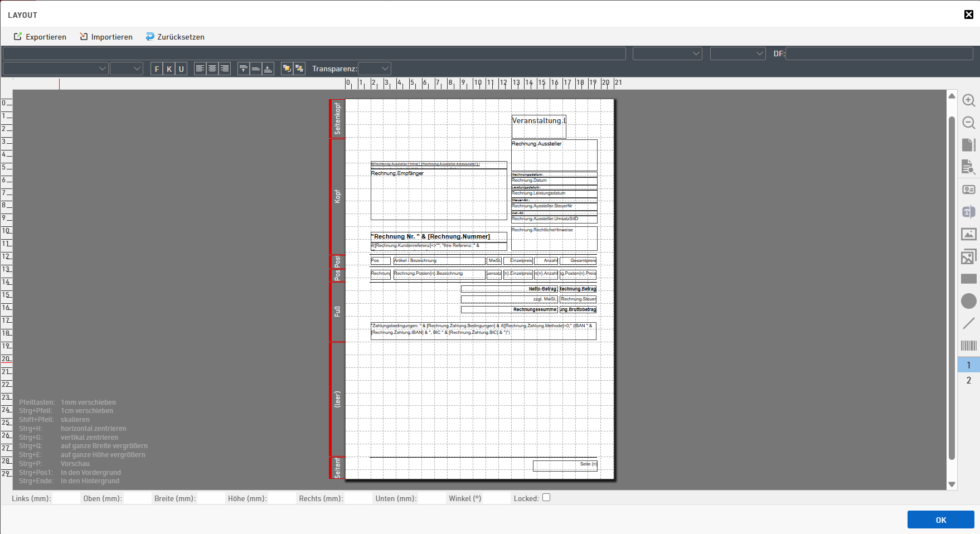
Task: Select the circle shape tool
Action: (x=969, y=301)
